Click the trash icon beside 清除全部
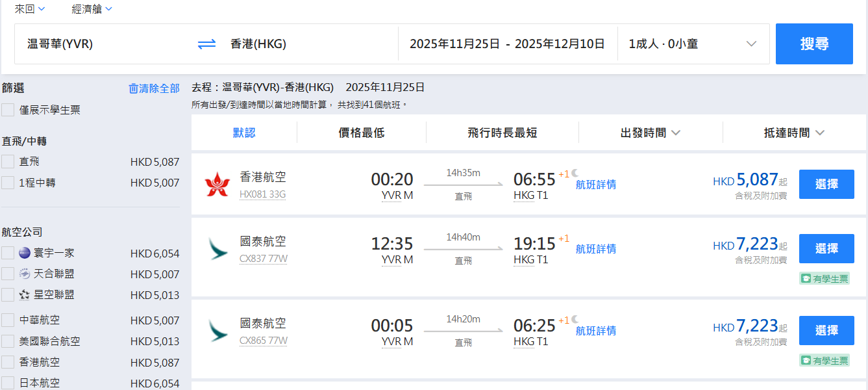Image resolution: width=868 pixels, height=390 pixels. (134, 88)
